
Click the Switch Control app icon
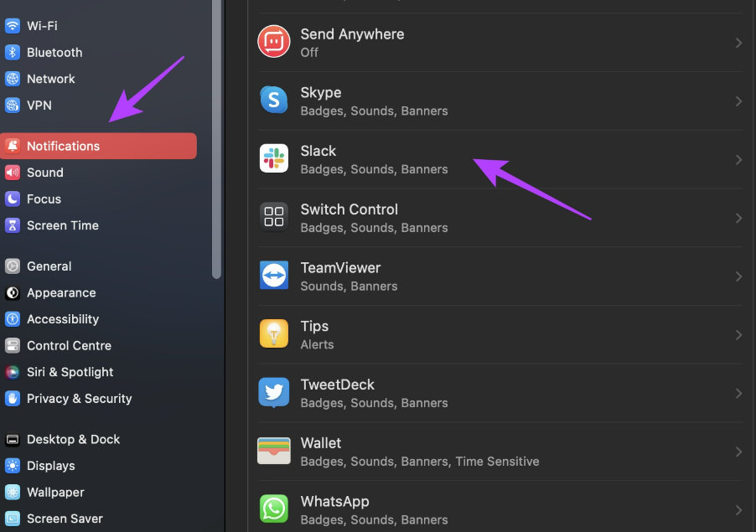pos(274,216)
